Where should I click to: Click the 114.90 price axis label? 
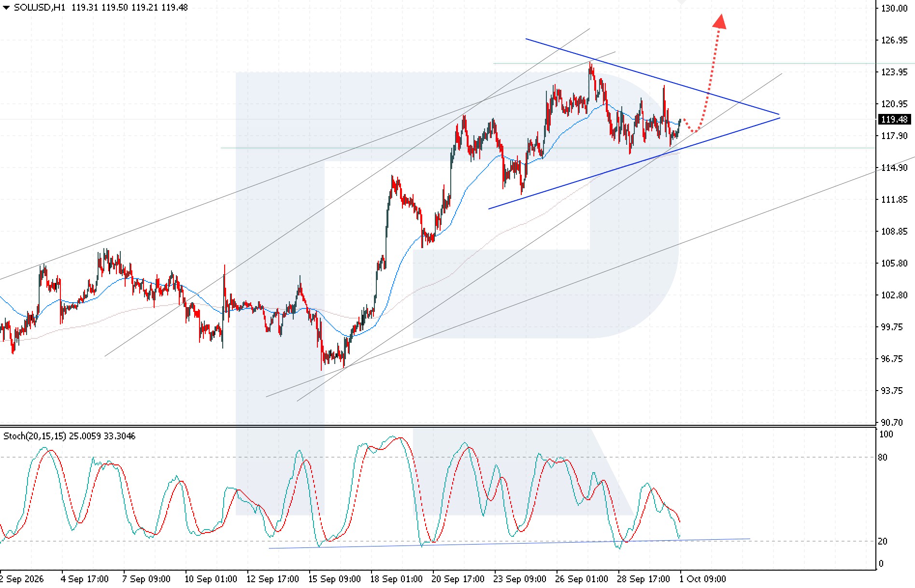(894, 168)
